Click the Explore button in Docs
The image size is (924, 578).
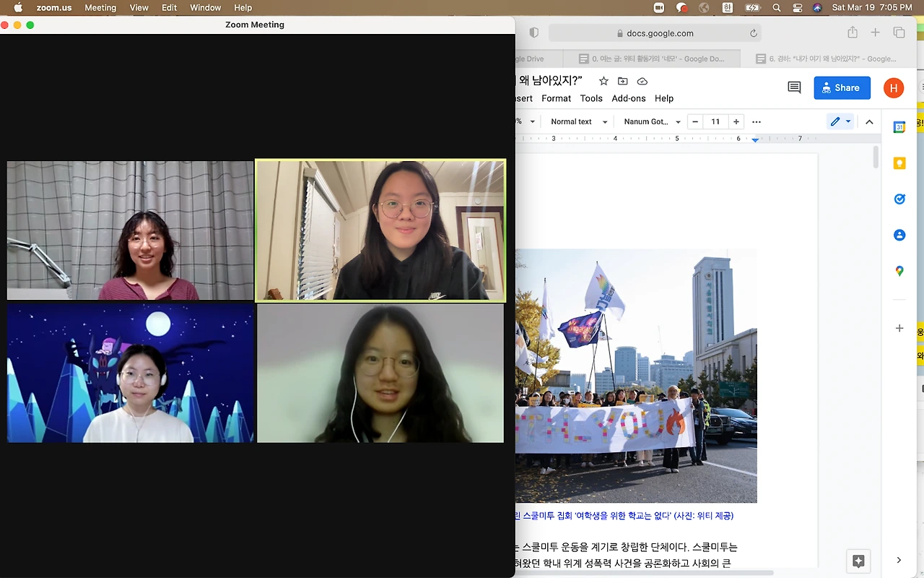tap(858, 561)
